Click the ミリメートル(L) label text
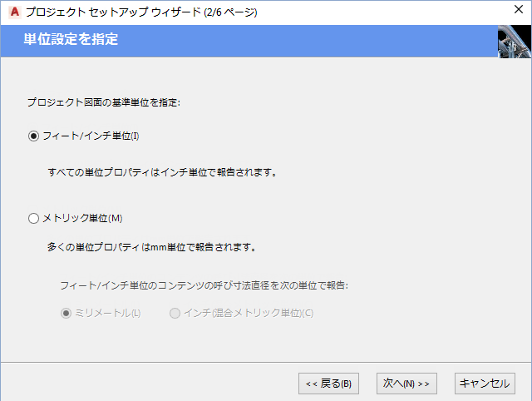 (108, 314)
